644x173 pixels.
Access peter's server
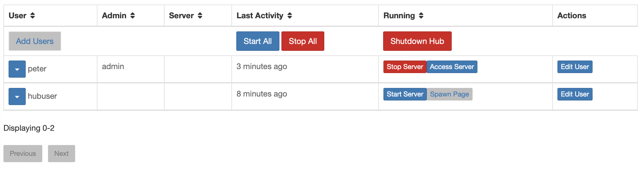click(x=452, y=67)
